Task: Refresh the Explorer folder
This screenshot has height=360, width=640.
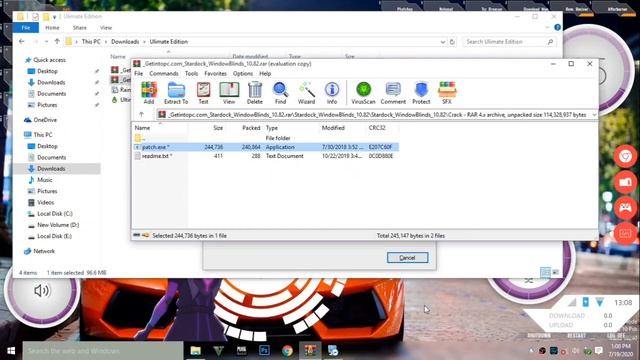Action: click(x=452, y=42)
